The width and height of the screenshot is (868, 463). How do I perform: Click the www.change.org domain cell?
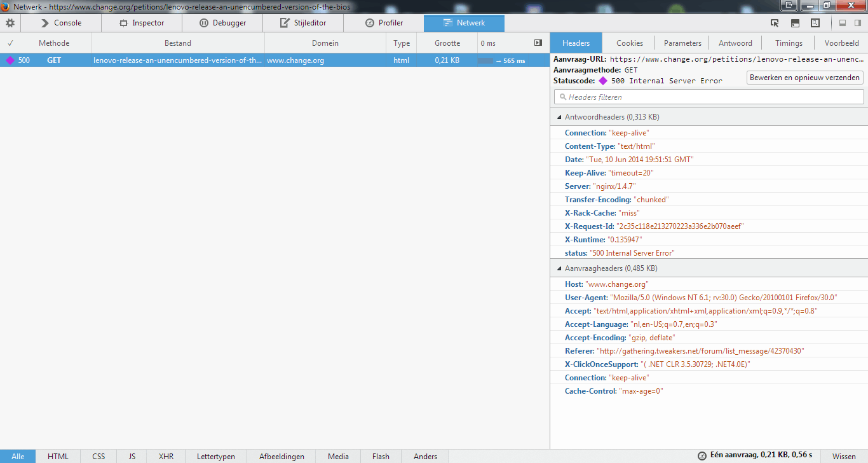(x=295, y=61)
